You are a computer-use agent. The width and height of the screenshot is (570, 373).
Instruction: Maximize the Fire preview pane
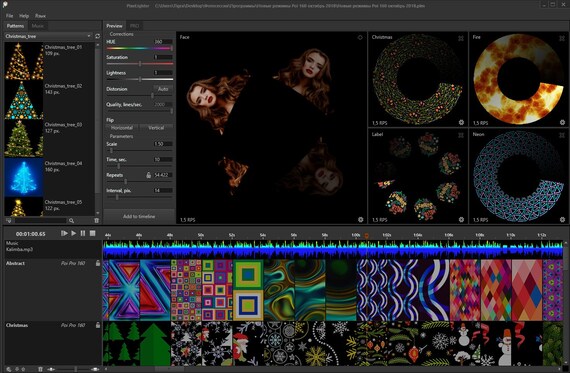coord(562,38)
